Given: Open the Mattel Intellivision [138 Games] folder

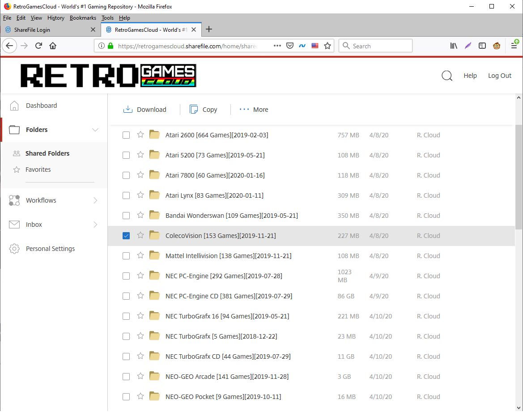Looking at the screenshot, I should tap(229, 256).
